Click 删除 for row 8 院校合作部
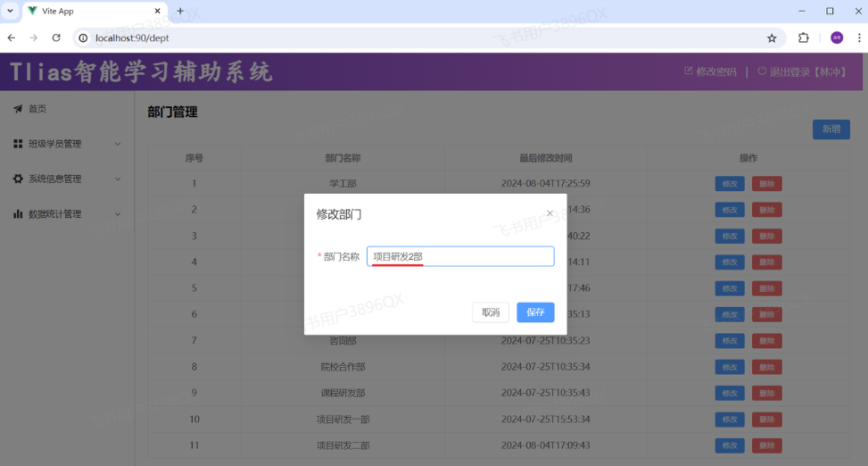The height and width of the screenshot is (466, 868). pyautogui.click(x=766, y=367)
